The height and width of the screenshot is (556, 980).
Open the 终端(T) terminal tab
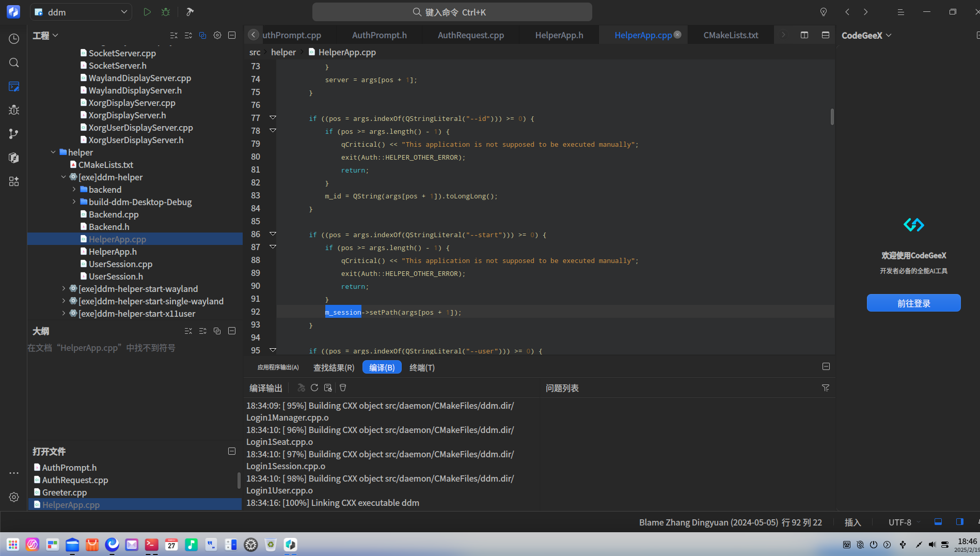click(422, 367)
